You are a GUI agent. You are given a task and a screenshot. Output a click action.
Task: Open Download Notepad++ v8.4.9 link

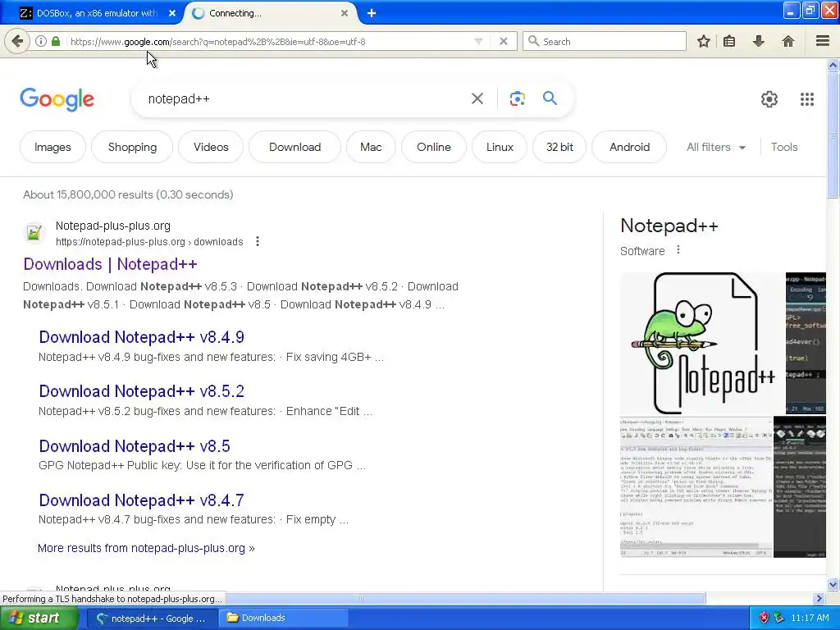pos(141,337)
